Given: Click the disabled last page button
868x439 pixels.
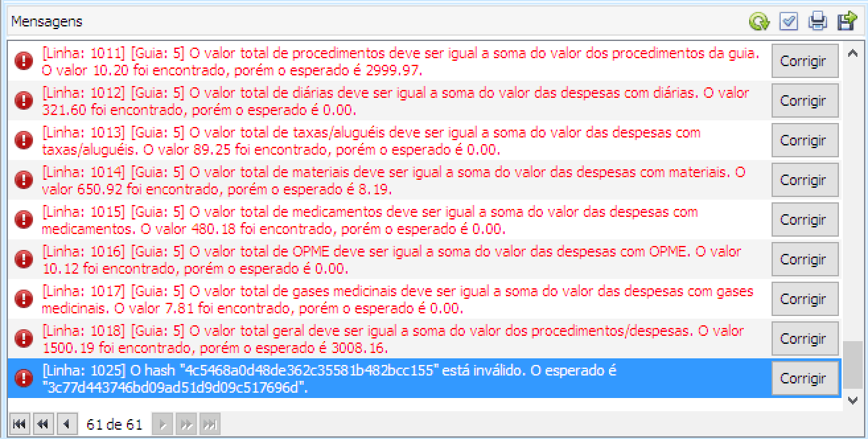Looking at the screenshot, I should pyautogui.click(x=209, y=424).
